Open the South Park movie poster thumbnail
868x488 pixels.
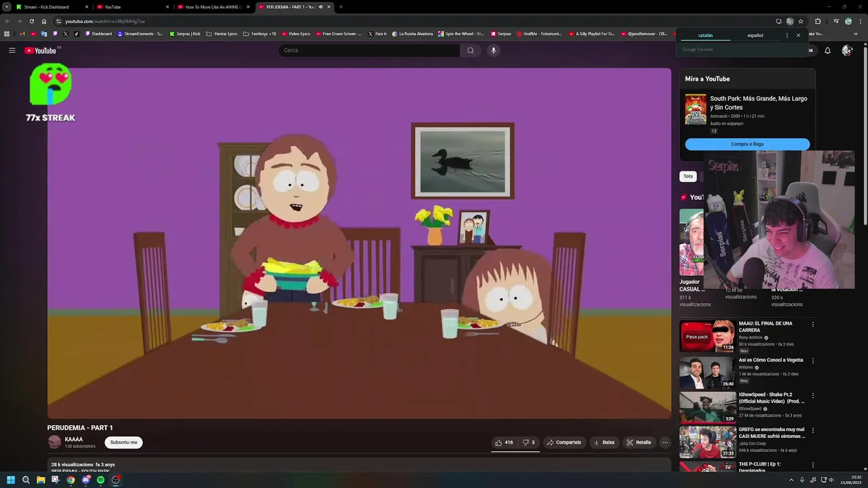[x=696, y=109]
